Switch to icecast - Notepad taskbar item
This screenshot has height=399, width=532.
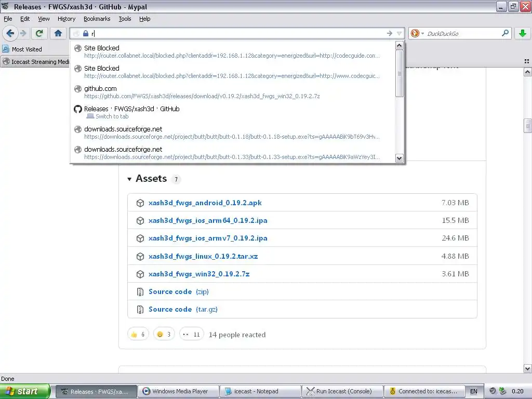pyautogui.click(x=260, y=391)
